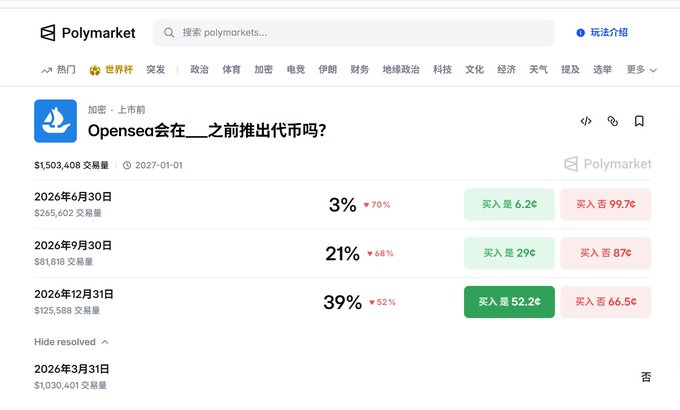The image size is (680, 410).
Task: Collapse the Hide resolved section
Action: (72, 342)
